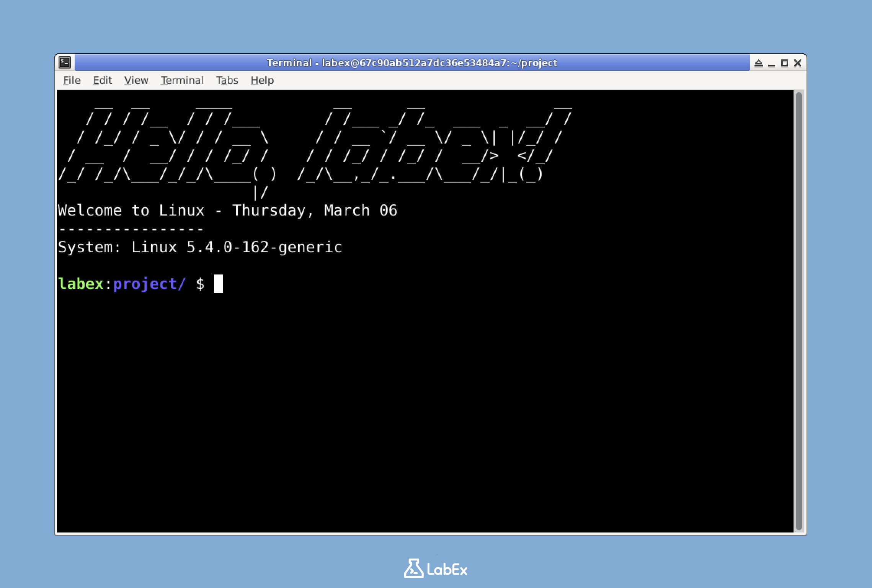Viewport: 872px width, 588px height.
Task: Click the LabEx flask logo
Action: point(414,569)
